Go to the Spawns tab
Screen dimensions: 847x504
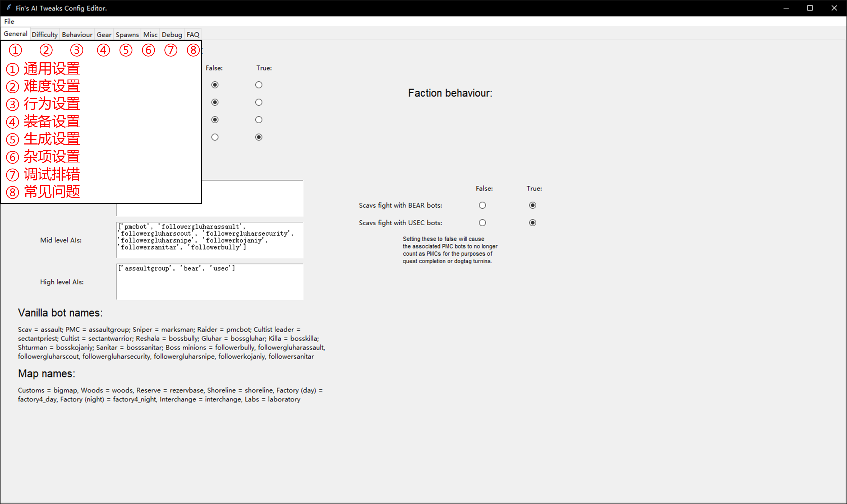coord(127,35)
